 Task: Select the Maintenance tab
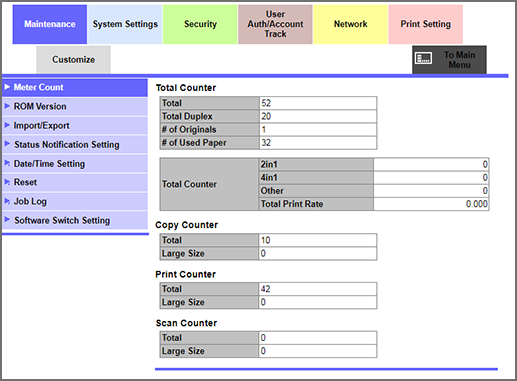point(50,24)
